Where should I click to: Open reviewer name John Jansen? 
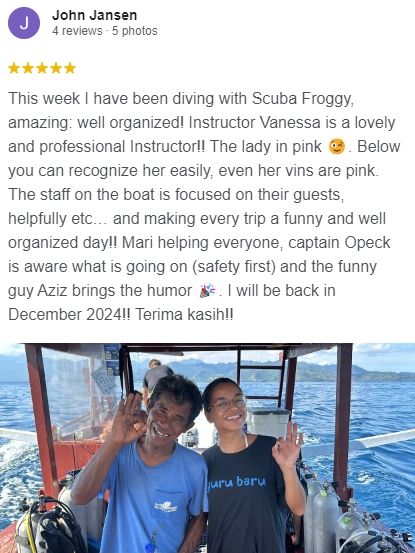(94, 15)
